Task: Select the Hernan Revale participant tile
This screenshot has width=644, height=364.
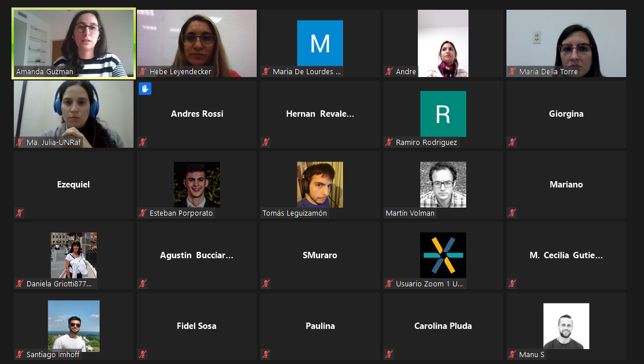Action: coord(320,114)
